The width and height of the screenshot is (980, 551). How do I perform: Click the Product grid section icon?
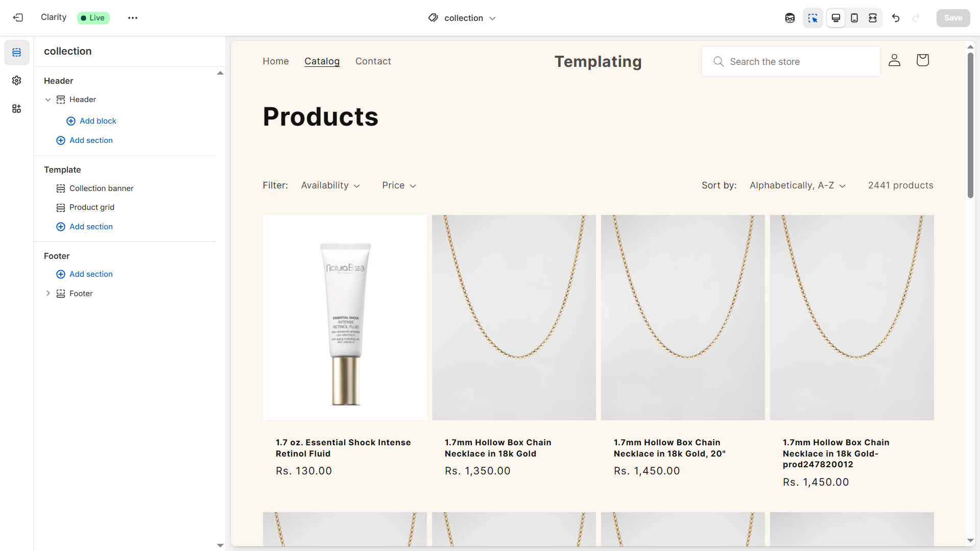tap(61, 207)
